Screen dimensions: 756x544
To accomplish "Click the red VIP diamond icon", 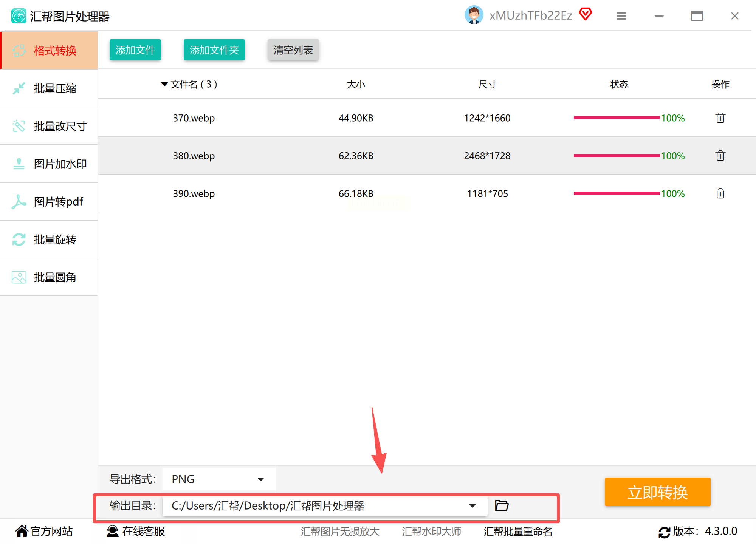I will [x=585, y=14].
